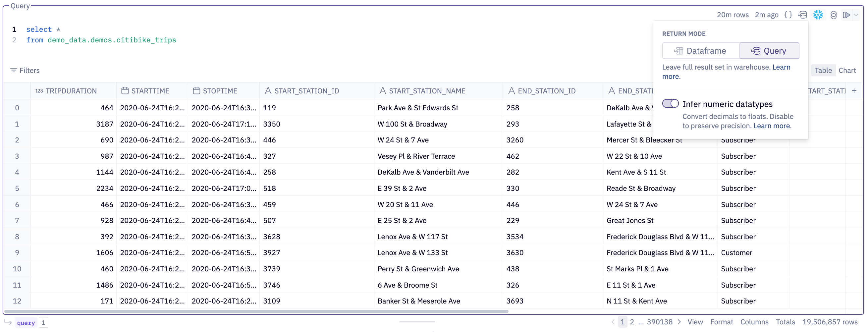The height and width of the screenshot is (332, 868).
Task: Select Dataframe return mode
Action: click(701, 51)
